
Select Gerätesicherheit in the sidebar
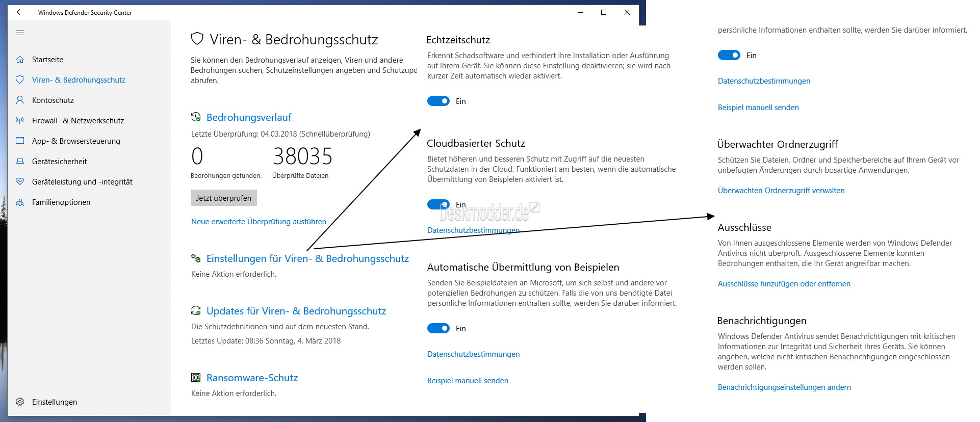pos(60,162)
